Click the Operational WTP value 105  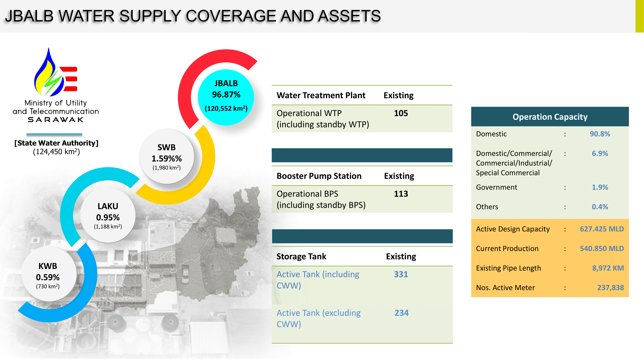(401, 113)
